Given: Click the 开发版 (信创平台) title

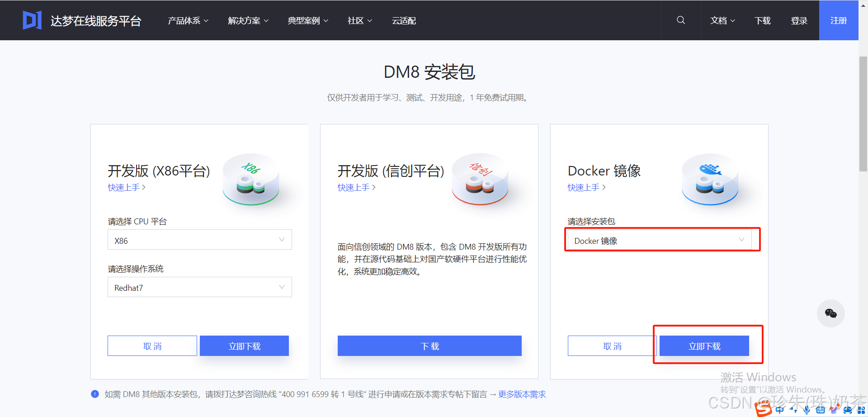Looking at the screenshot, I should [391, 171].
